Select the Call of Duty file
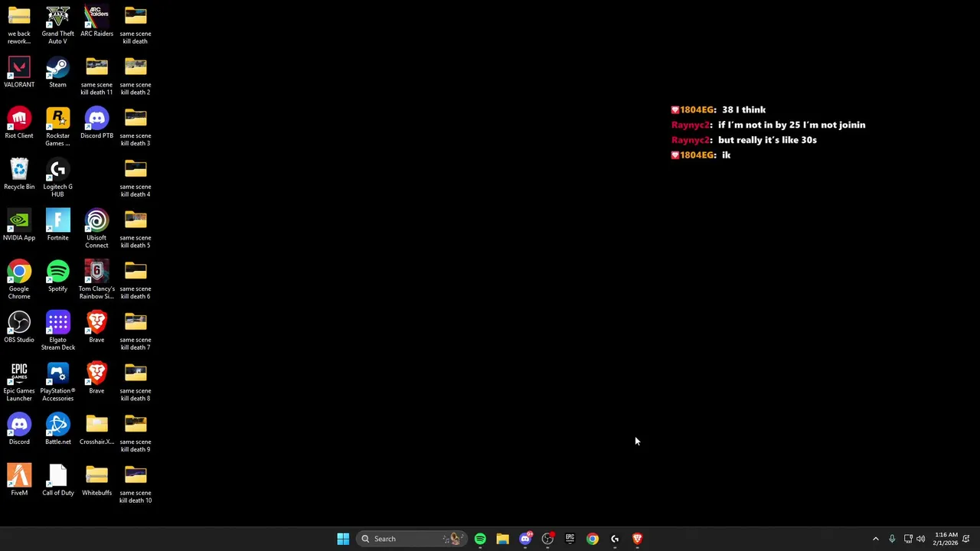This screenshot has width=980, height=551. (x=57, y=481)
